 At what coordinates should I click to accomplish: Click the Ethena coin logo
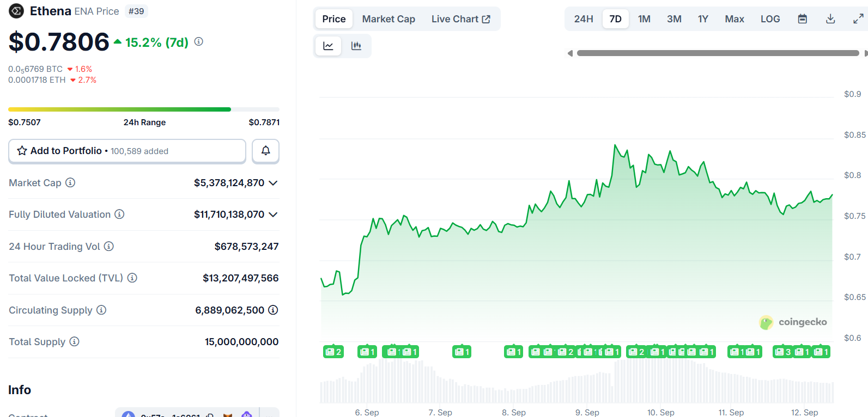[16, 11]
